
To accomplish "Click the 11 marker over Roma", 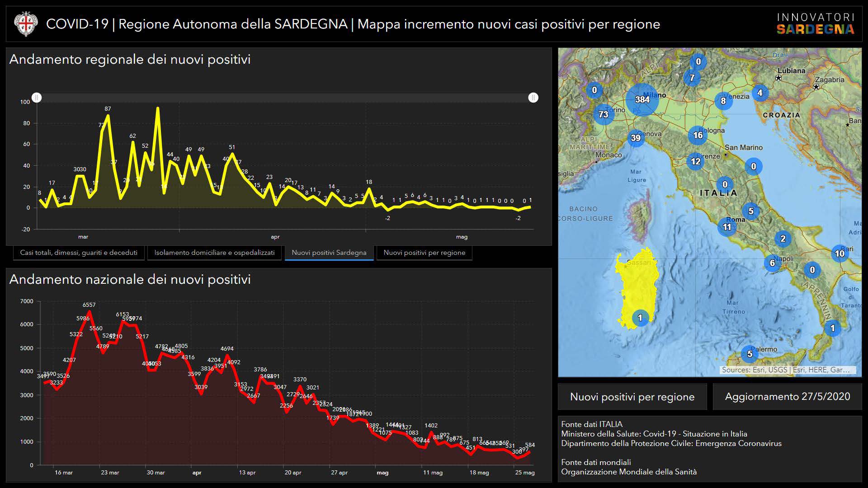I will coord(726,227).
